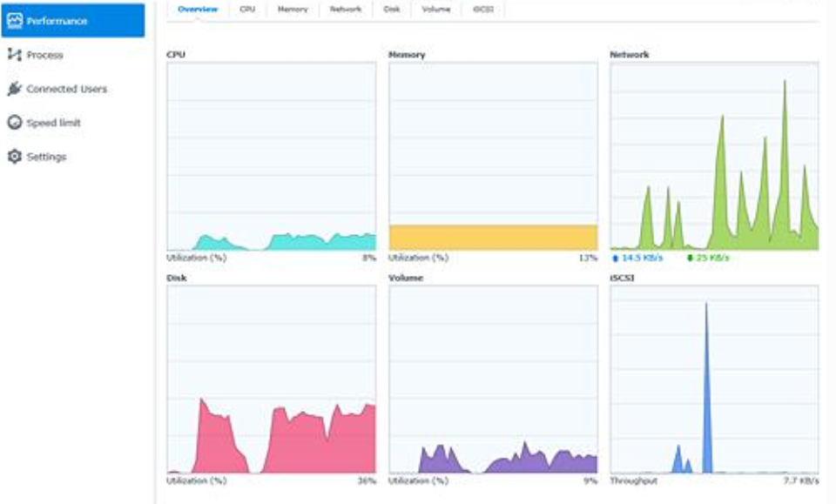Click the CPU 8% utilization value
The height and width of the screenshot is (504, 836).
tap(369, 258)
